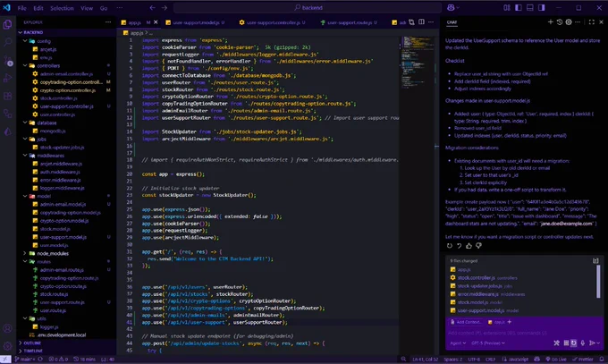The image size is (608, 364).
Task: Switch to the user-support.controller.js tab
Action: click(x=273, y=22)
